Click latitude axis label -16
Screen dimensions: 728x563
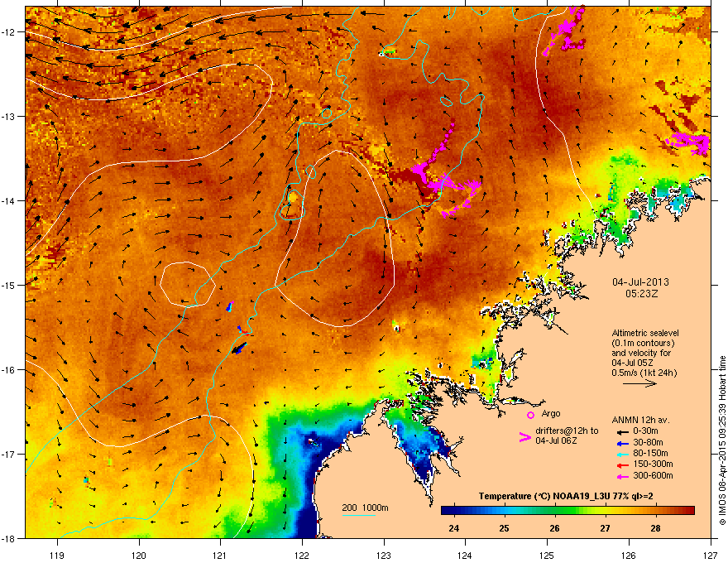[9, 370]
